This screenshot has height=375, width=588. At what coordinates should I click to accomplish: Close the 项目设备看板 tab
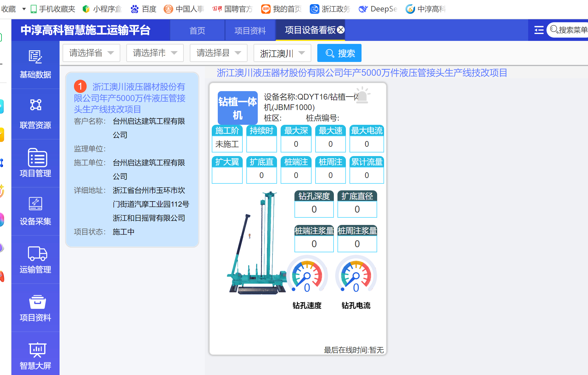coord(341,30)
